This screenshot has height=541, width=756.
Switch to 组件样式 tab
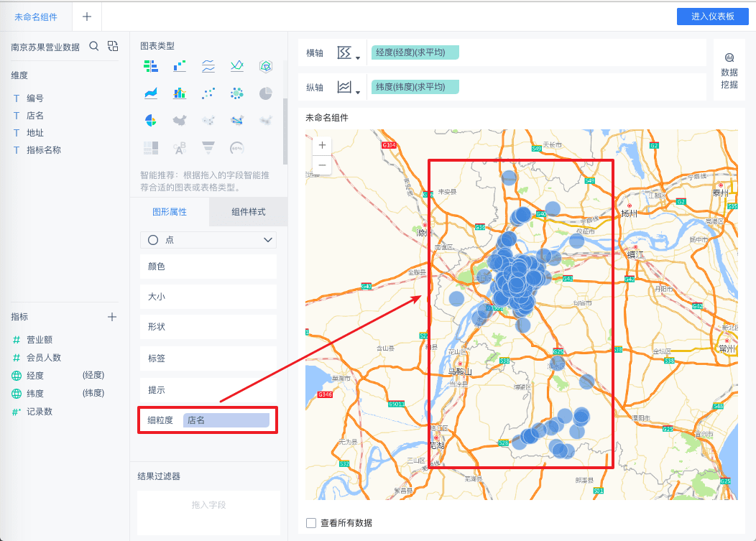(249, 212)
